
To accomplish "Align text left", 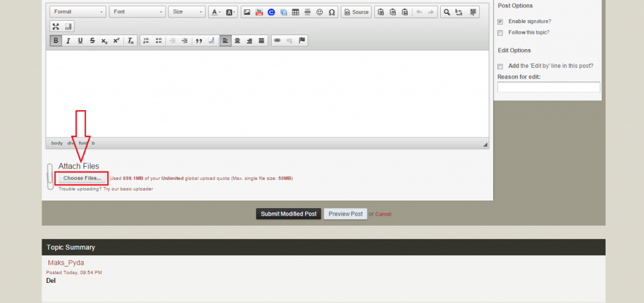I will click(x=225, y=40).
